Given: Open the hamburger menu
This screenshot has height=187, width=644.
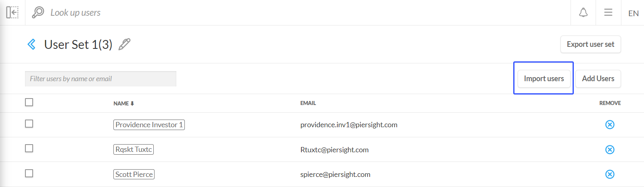Looking at the screenshot, I should pyautogui.click(x=608, y=13).
